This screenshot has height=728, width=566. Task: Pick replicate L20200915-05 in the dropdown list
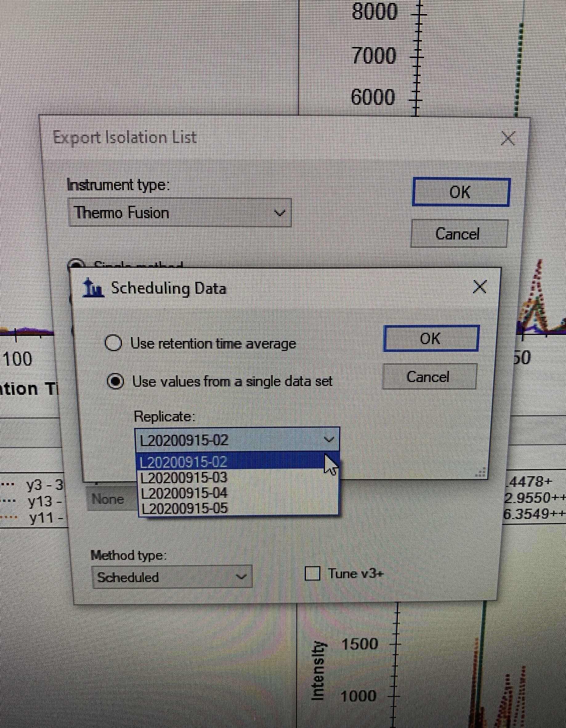coord(184,508)
